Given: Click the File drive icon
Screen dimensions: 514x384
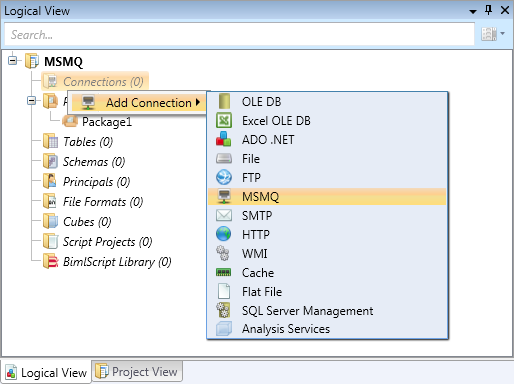Looking at the screenshot, I should click(224, 158).
